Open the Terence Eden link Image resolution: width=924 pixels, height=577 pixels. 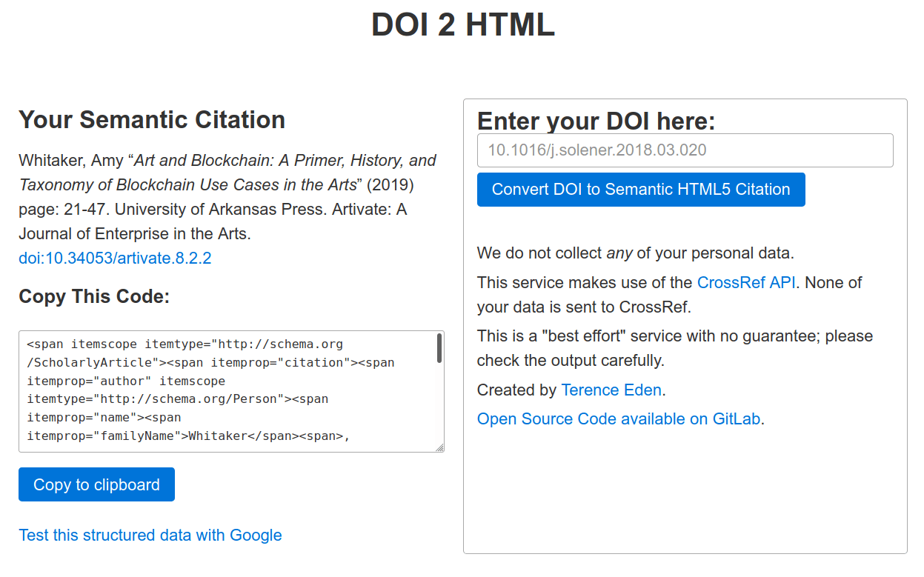point(611,390)
